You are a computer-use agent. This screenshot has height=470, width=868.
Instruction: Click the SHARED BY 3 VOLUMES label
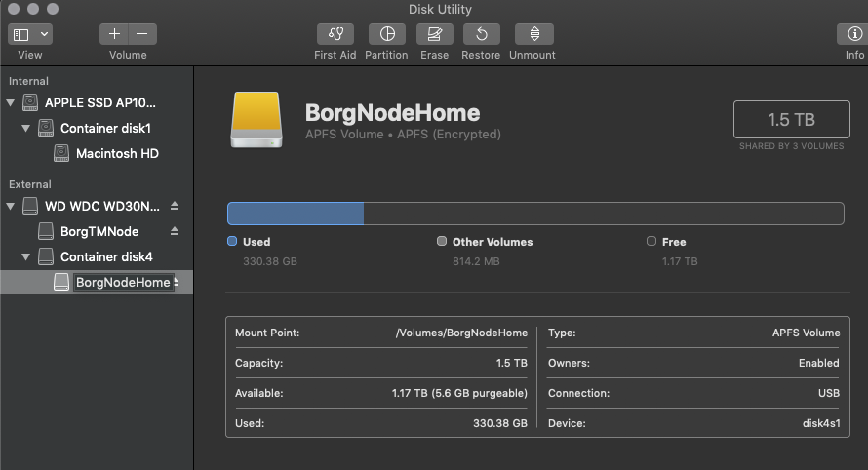click(x=792, y=146)
